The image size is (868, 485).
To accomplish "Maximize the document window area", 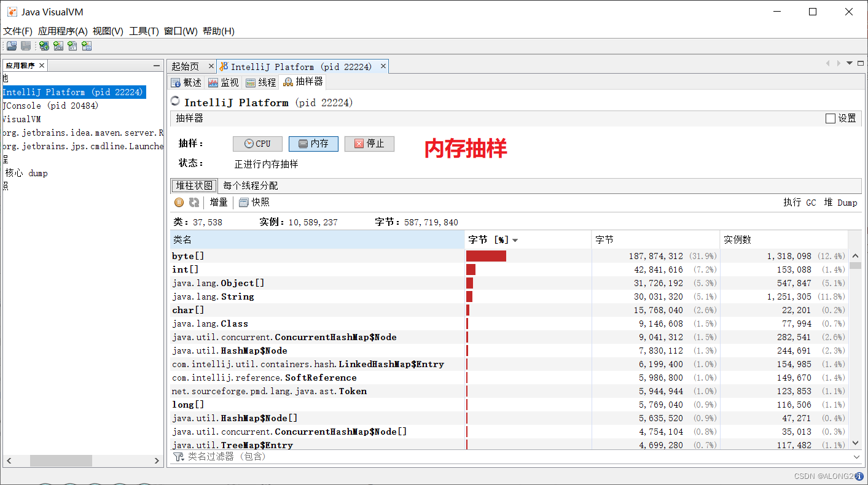I will click(x=861, y=63).
